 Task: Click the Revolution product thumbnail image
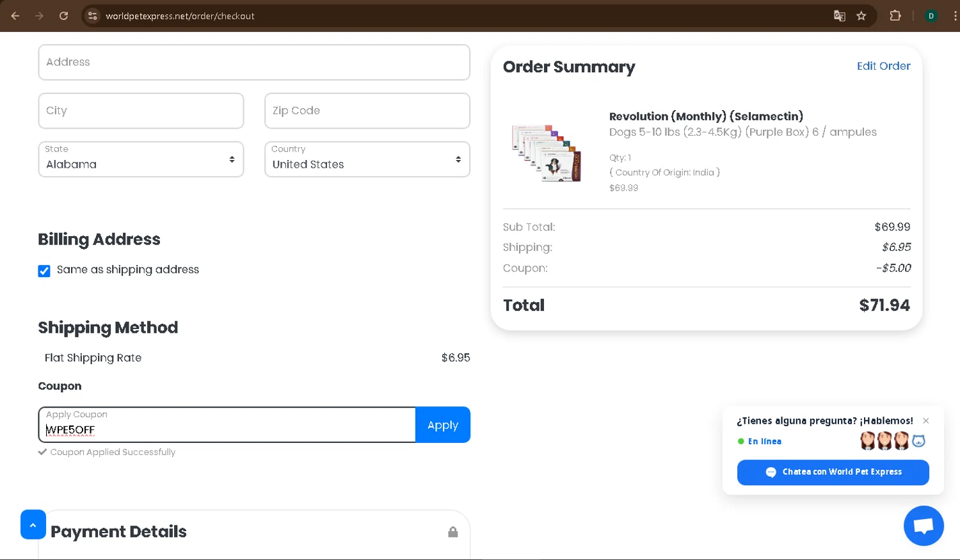[547, 152]
